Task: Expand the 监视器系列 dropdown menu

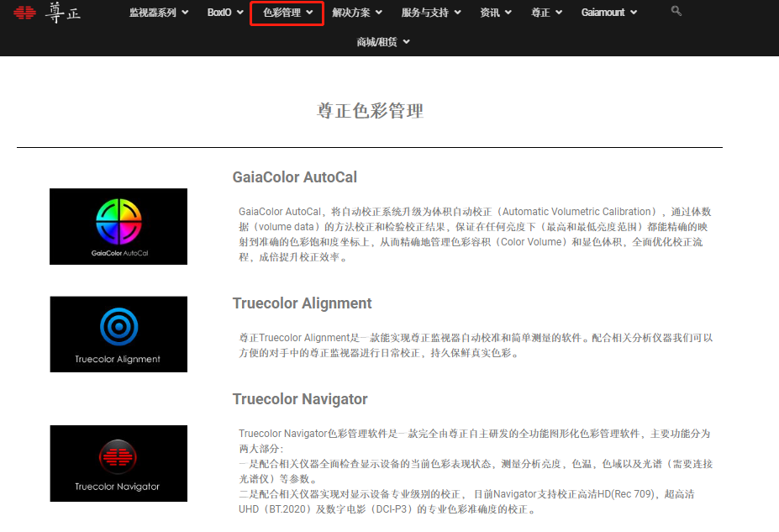Action: pos(159,13)
